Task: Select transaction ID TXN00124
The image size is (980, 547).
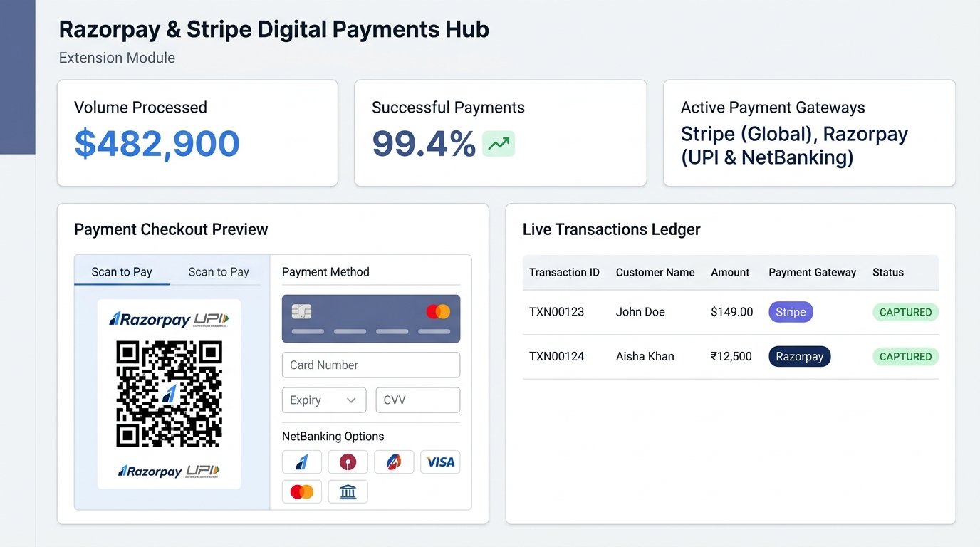Action: [x=556, y=356]
